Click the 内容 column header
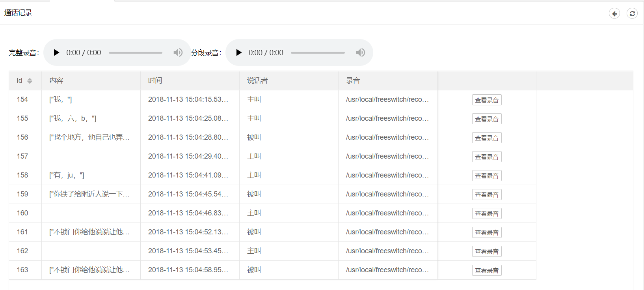The image size is (644, 290). pos(56,80)
